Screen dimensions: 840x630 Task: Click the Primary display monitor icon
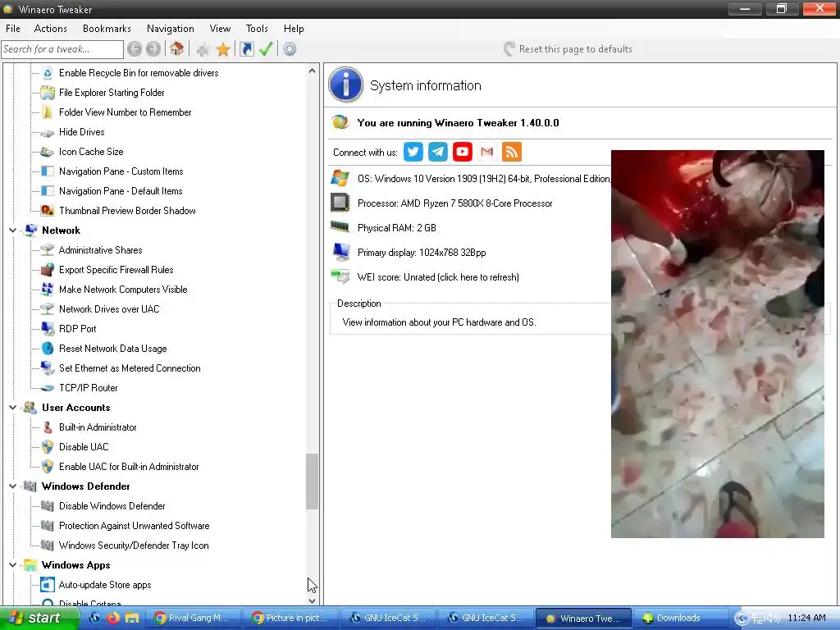pyautogui.click(x=340, y=252)
